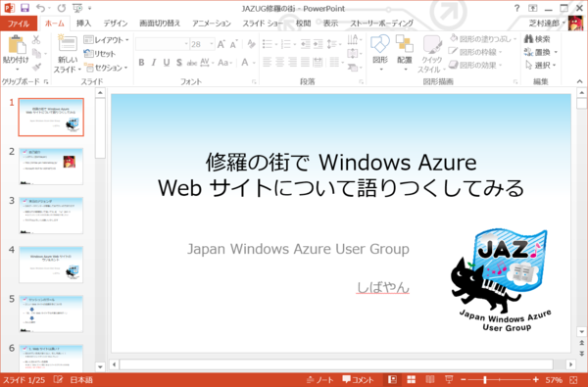Click user account name 芝村達郎
Screen dimensions: 588x387
pyautogui.click(x=544, y=24)
